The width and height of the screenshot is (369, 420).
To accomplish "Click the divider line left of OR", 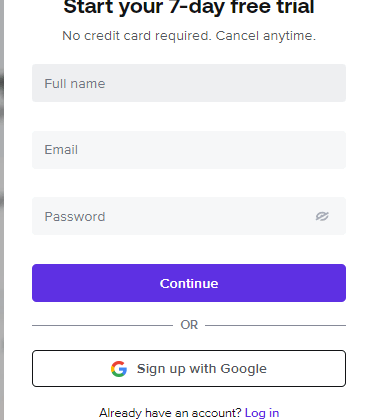I will [x=102, y=325].
